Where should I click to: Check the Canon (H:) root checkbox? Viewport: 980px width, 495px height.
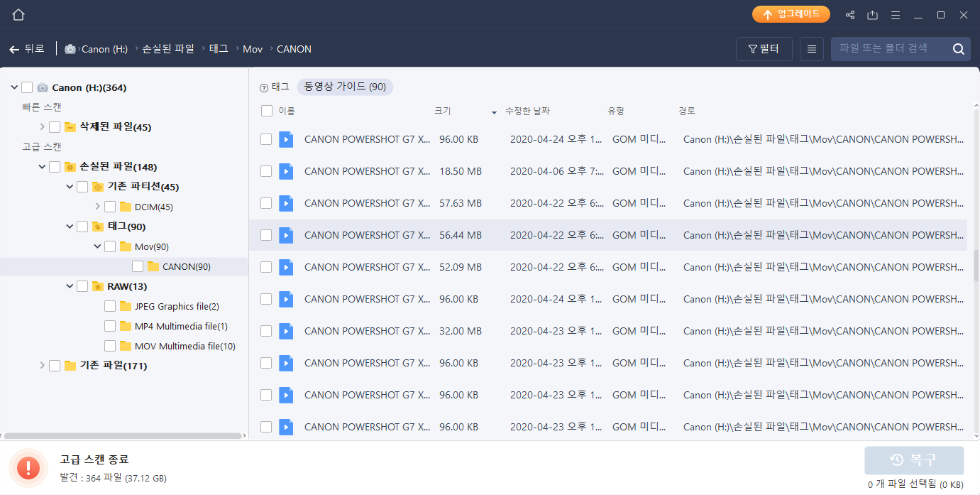[x=27, y=87]
